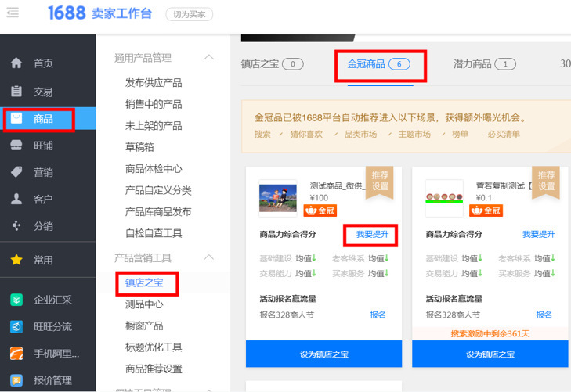Click the green icon beside 企业汇采
Viewport: 571px width, 392px height.
(x=16, y=300)
